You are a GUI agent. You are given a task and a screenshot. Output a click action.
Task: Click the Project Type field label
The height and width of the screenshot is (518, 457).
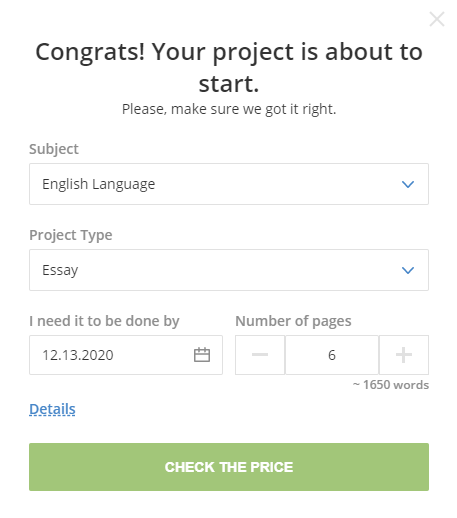tap(71, 235)
